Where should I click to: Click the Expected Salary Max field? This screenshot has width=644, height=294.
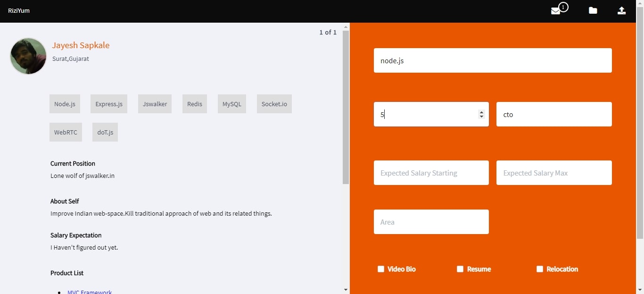point(554,173)
